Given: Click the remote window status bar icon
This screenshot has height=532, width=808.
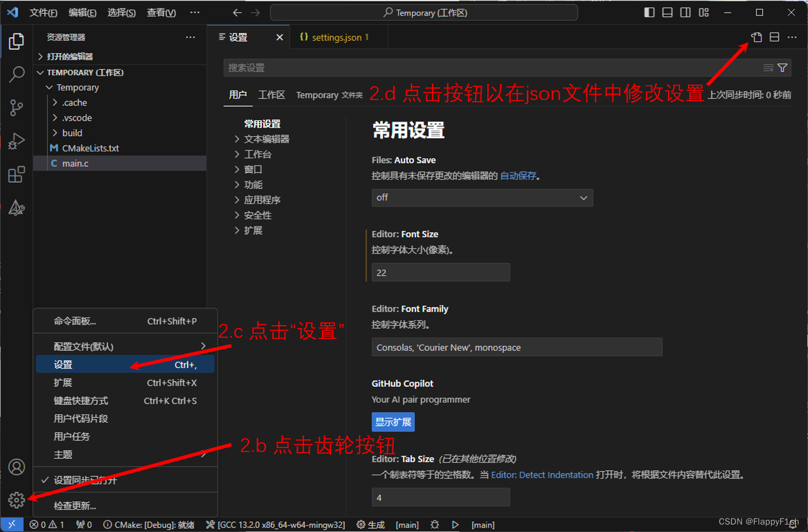Looking at the screenshot, I should (12, 525).
